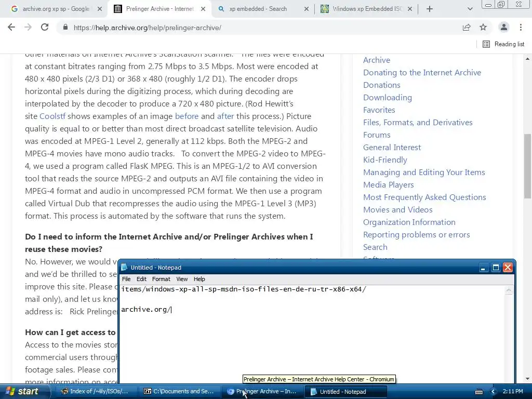532x399 pixels.
Task: Close the xp embedded Search tab
Action: click(307, 9)
